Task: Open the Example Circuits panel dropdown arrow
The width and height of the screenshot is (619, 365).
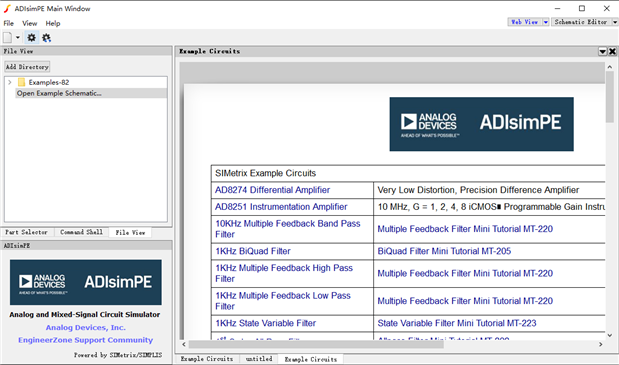Action: point(603,51)
